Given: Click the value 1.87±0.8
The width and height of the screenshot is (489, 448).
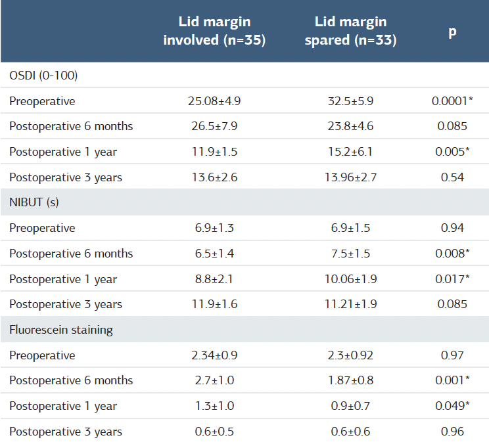Looking at the screenshot, I should tap(350, 380).
